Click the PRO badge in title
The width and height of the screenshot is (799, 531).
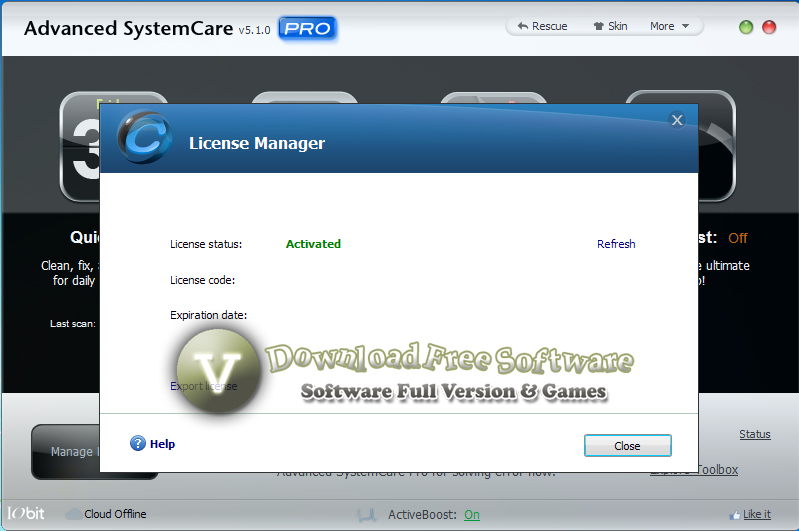point(307,28)
